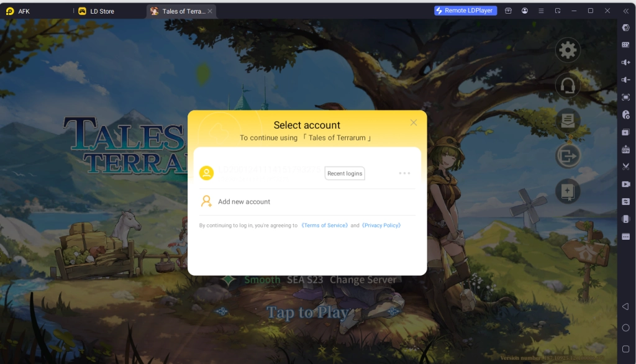This screenshot has height=364, width=636.
Task: Open the multi-instance sync tool
Action: [x=626, y=201]
